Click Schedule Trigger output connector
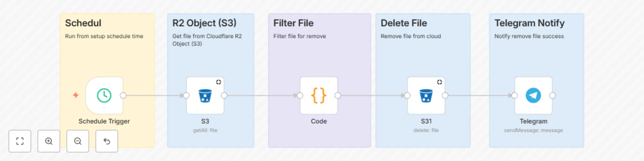644x161 pixels. click(123, 96)
